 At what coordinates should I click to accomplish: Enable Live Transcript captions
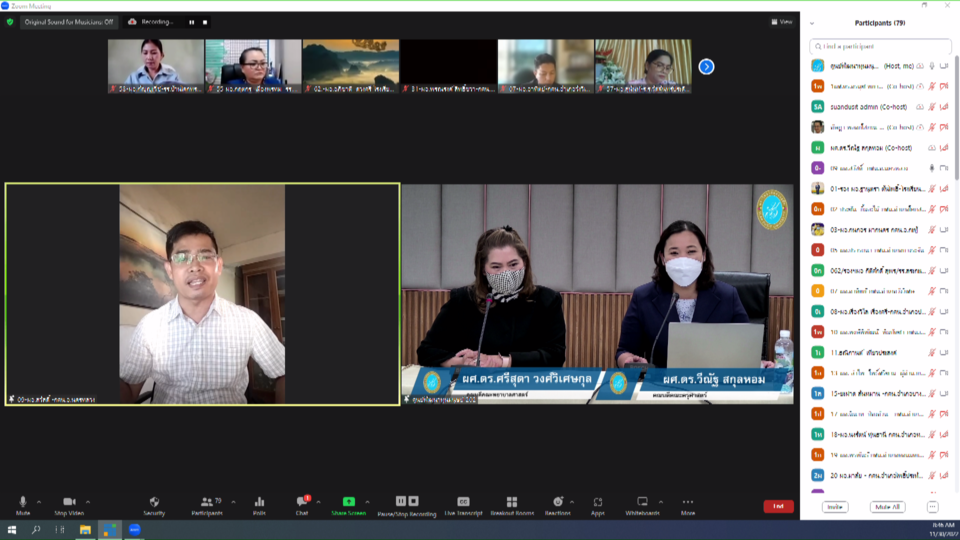point(463,503)
